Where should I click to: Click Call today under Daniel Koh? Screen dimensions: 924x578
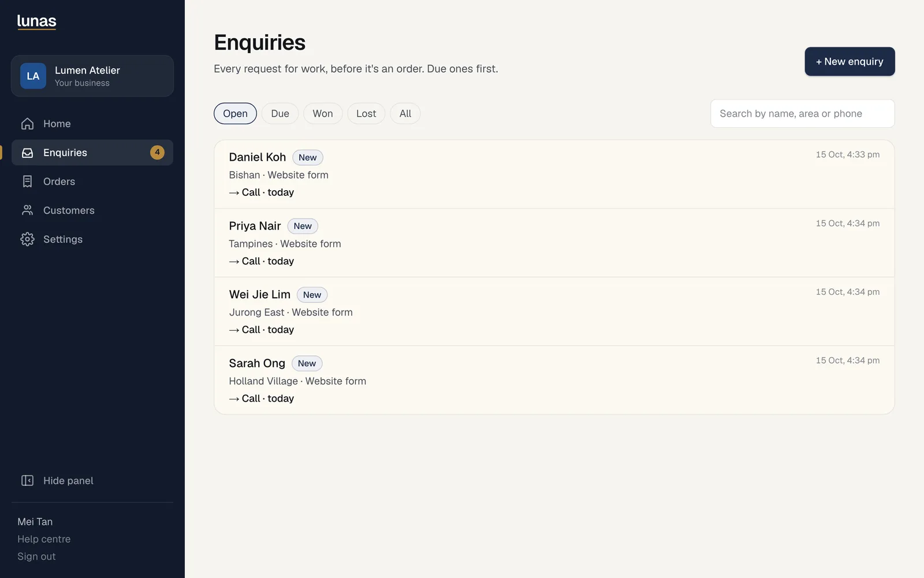[262, 192]
